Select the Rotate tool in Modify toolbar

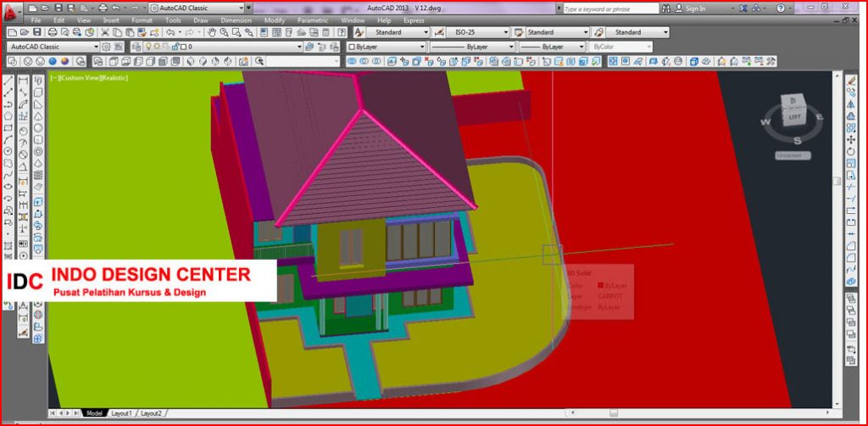coord(851,151)
